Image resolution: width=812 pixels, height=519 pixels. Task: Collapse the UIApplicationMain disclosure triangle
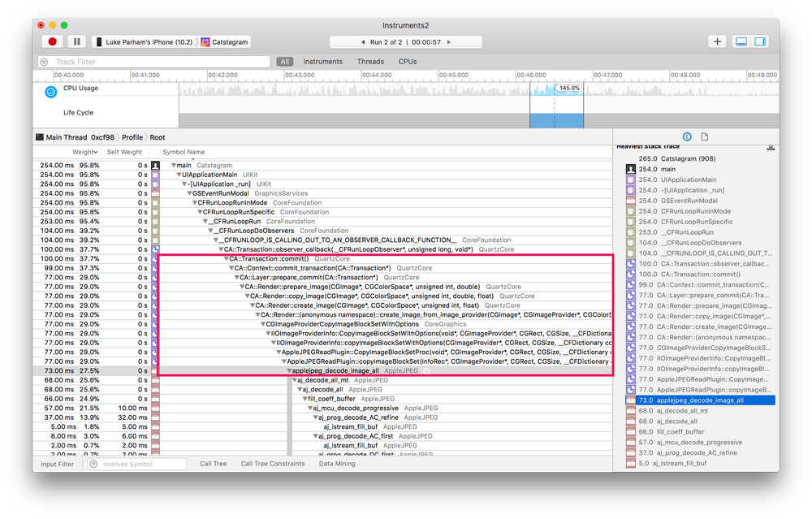point(179,175)
